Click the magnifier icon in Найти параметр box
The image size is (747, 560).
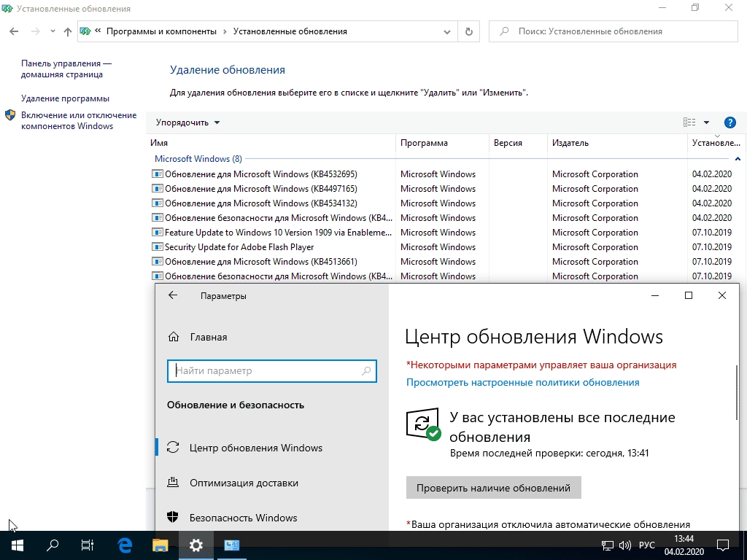(366, 371)
